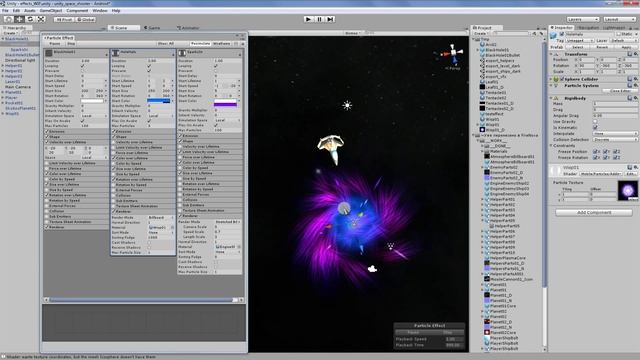Open the Shader dropdown for Wisp01

(x=601, y=174)
